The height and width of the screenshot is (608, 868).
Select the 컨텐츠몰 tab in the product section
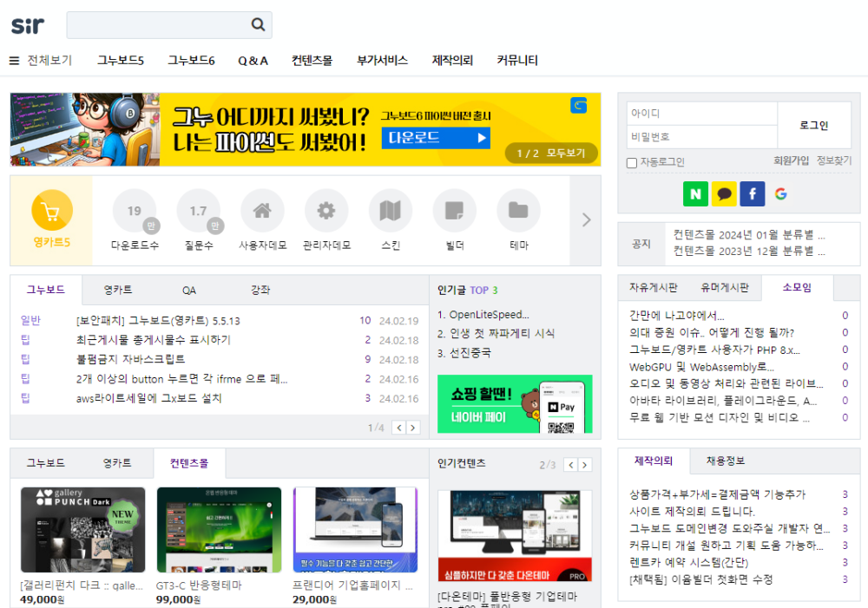pyautogui.click(x=189, y=463)
